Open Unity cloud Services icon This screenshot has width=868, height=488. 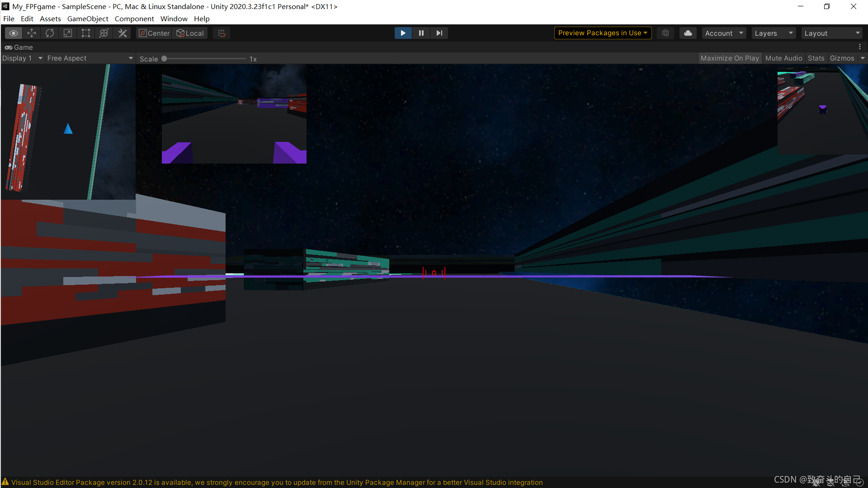pos(688,33)
